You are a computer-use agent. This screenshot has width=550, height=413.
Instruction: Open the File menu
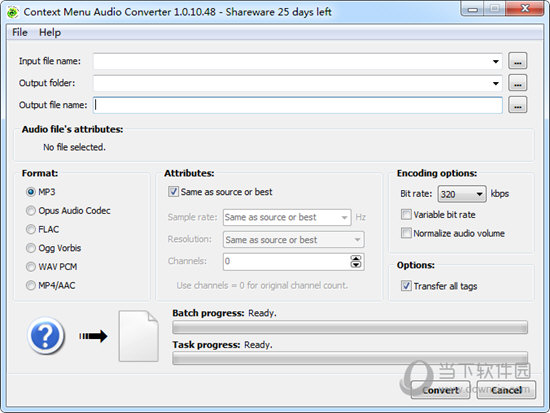pos(20,33)
